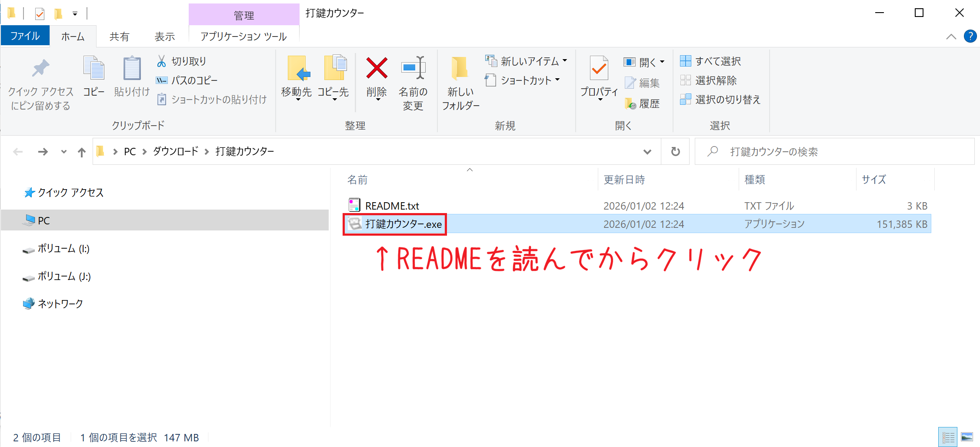Expand the address bar history dropdown
Image resolution: width=980 pixels, height=447 pixels.
click(x=647, y=151)
